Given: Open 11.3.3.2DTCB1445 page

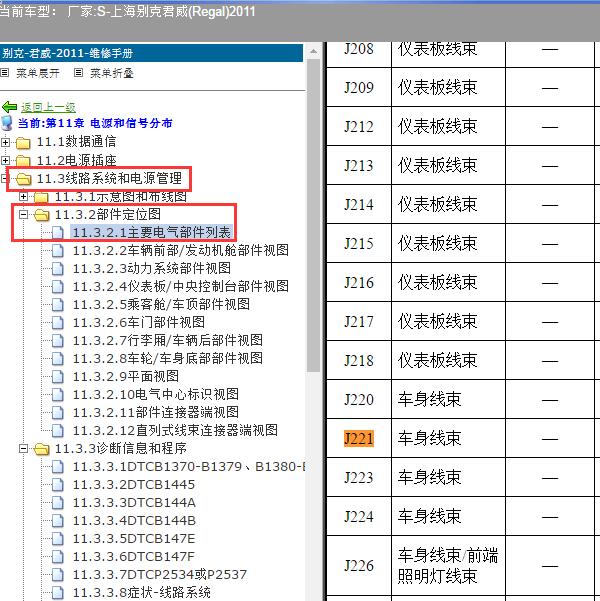Looking at the screenshot, I should (134, 484).
